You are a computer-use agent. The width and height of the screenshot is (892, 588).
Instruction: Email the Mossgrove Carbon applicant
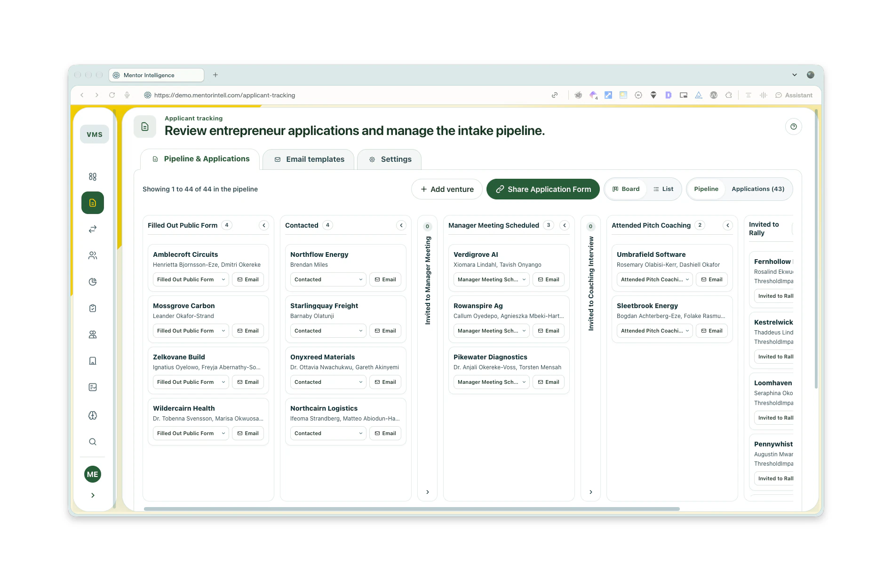[x=248, y=331]
